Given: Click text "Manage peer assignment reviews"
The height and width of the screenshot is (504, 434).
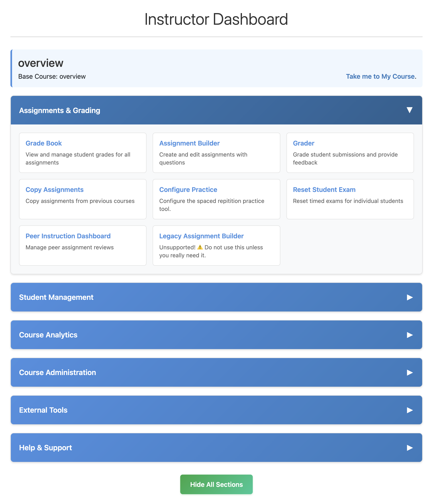Looking at the screenshot, I should (x=69, y=247).
